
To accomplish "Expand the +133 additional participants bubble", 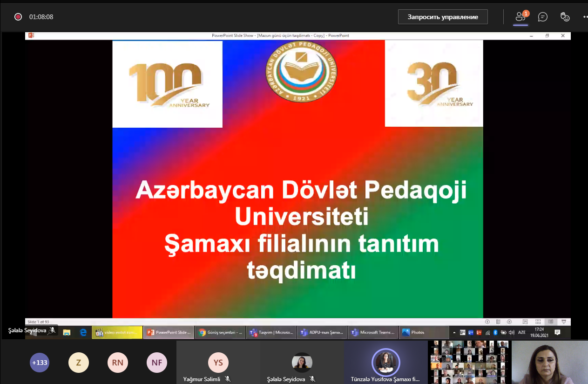I will click(40, 363).
